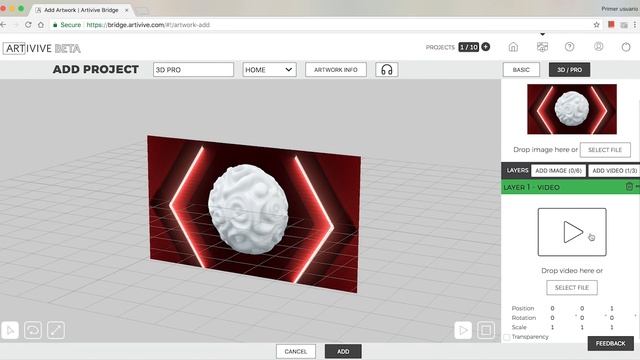
Task: Select the scale tool
Action: [56, 330]
